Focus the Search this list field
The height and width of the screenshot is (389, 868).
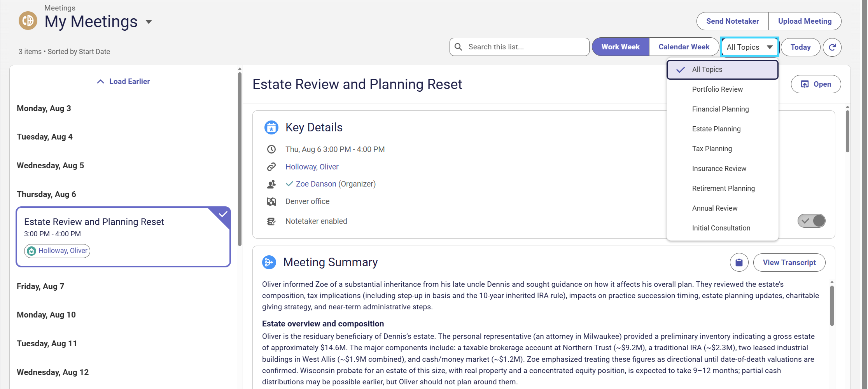click(519, 47)
